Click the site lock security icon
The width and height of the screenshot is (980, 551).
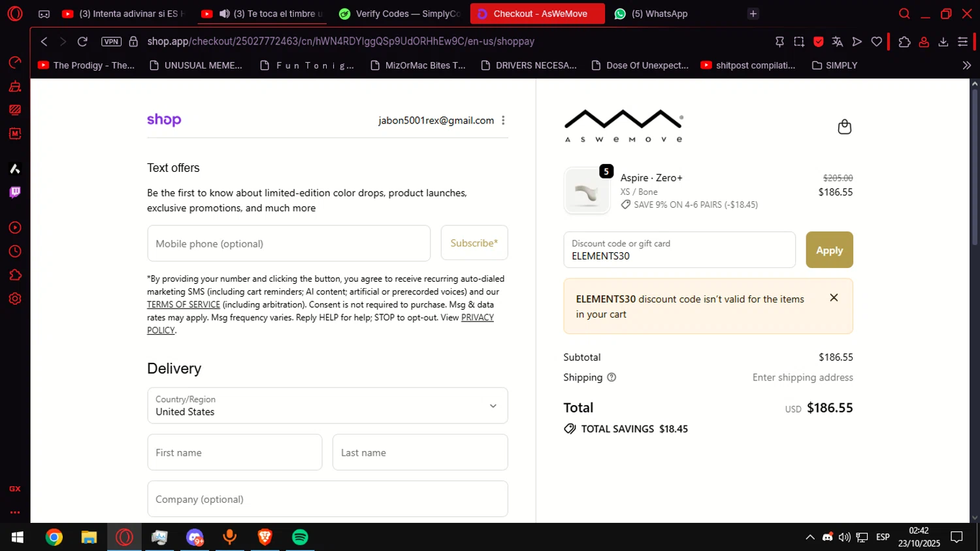point(133,41)
